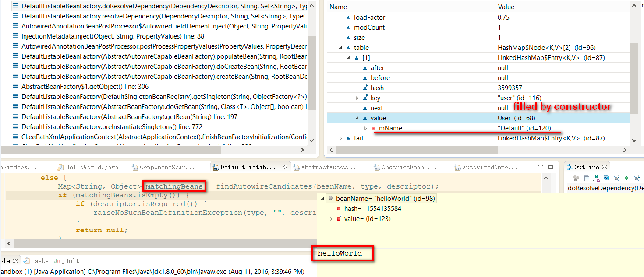Screen dimensions: 644x277
Task: Expand the mName field node
Action: pos(366,128)
